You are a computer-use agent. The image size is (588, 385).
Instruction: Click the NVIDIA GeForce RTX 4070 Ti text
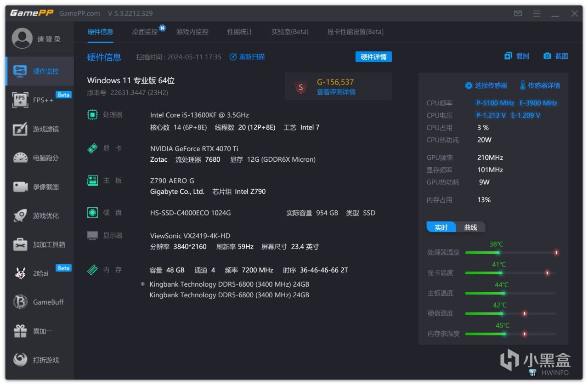pos(194,148)
